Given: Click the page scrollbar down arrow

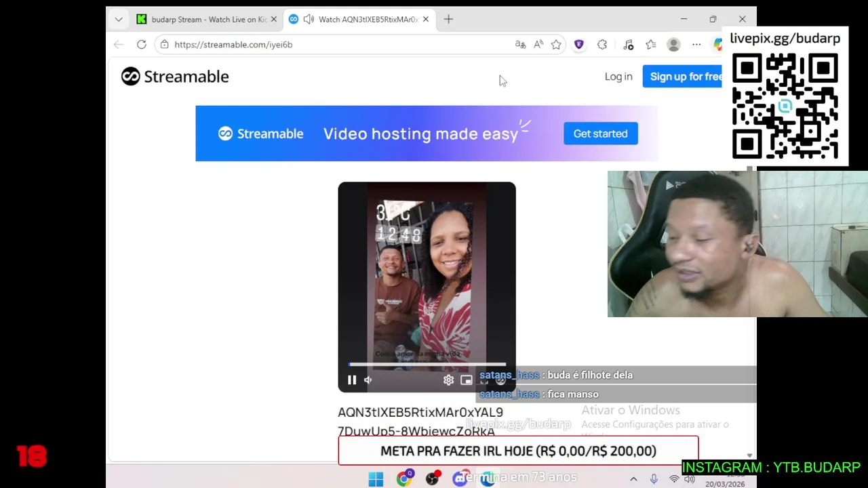Looking at the screenshot, I should (x=749, y=455).
